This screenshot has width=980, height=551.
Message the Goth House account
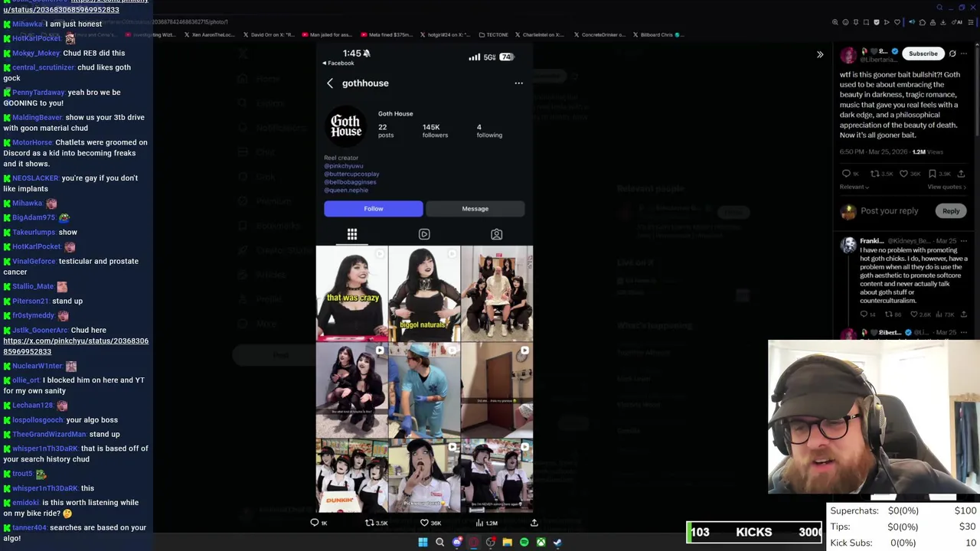point(475,208)
